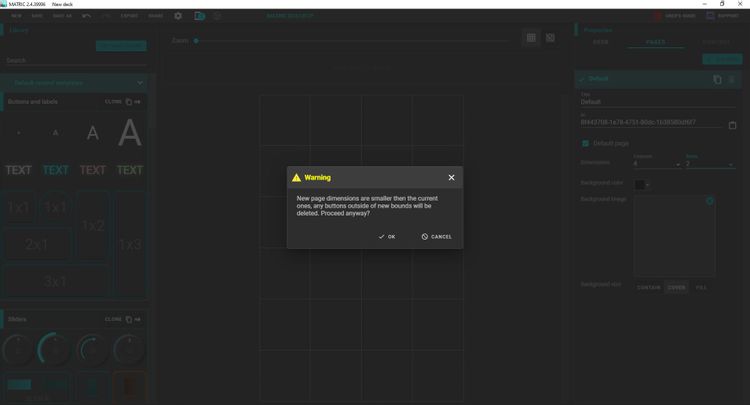This screenshot has width=750, height=405.
Task: Open the Background color swatch
Action: click(640, 185)
